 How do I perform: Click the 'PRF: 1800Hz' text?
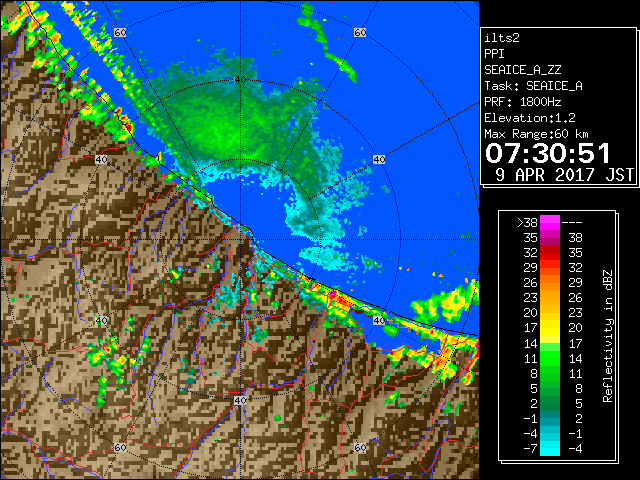click(522, 102)
